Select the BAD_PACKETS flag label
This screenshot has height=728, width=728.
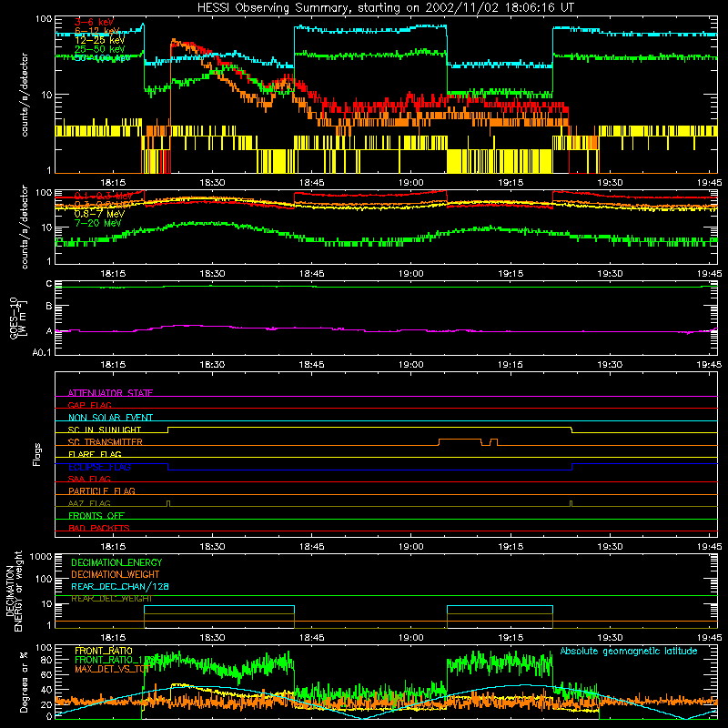tap(99, 528)
